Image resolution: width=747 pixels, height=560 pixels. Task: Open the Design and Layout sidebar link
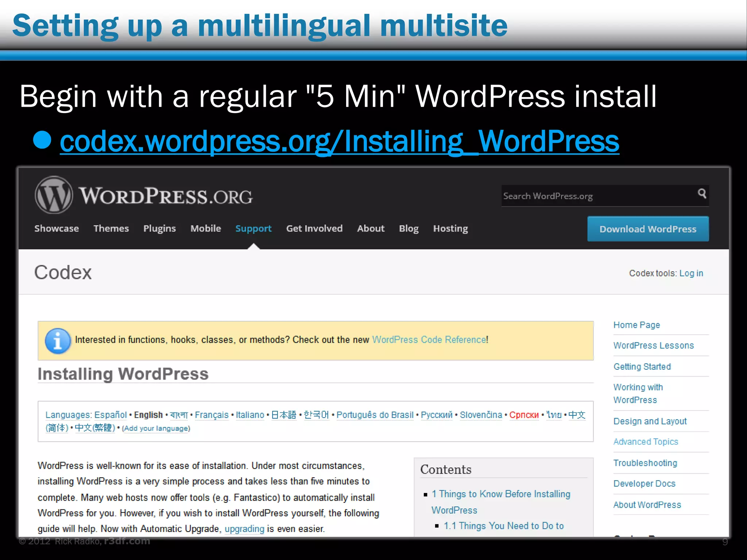coord(650,421)
